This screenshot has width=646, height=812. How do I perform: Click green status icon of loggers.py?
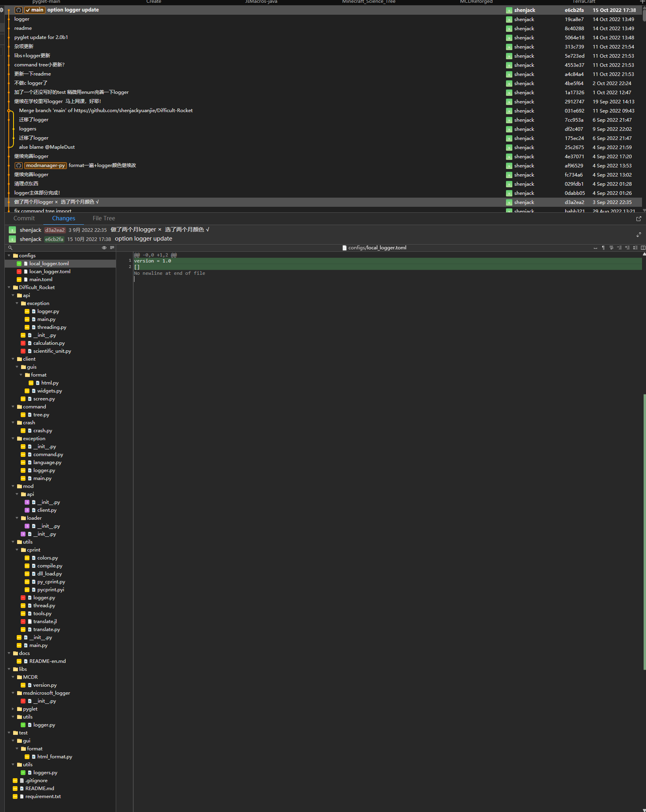[x=23, y=773]
